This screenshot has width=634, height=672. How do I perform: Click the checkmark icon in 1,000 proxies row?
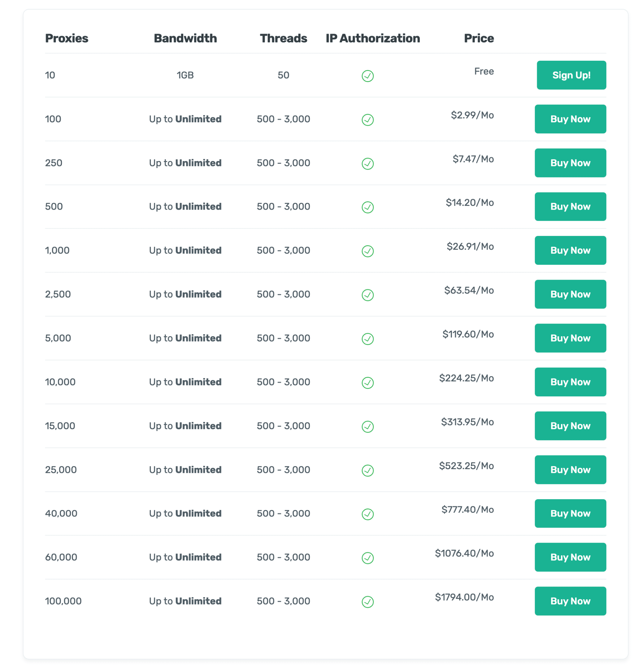coord(368,251)
